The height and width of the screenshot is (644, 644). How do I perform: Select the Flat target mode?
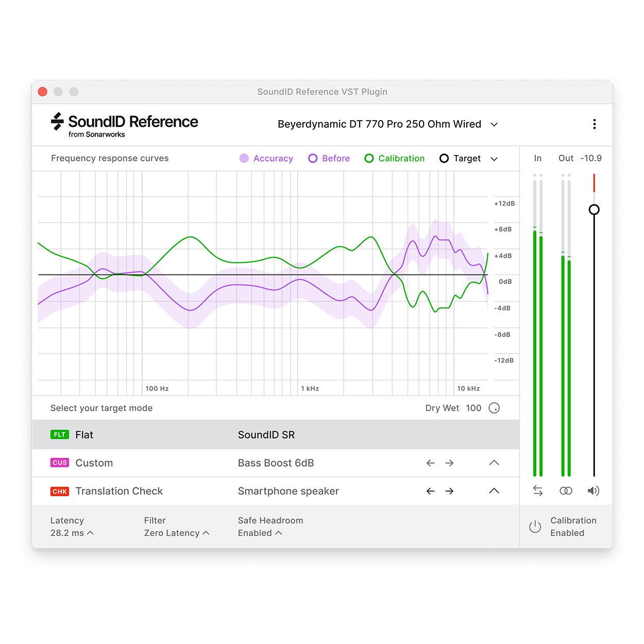click(276, 435)
